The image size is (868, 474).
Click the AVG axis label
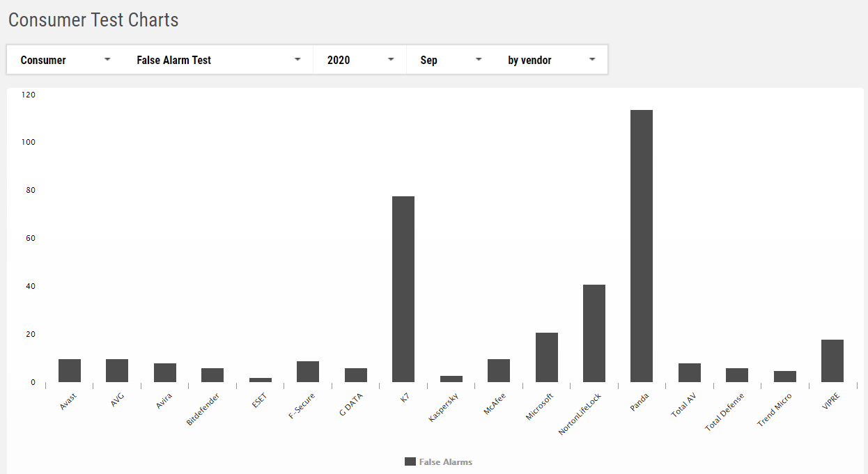pyautogui.click(x=118, y=400)
